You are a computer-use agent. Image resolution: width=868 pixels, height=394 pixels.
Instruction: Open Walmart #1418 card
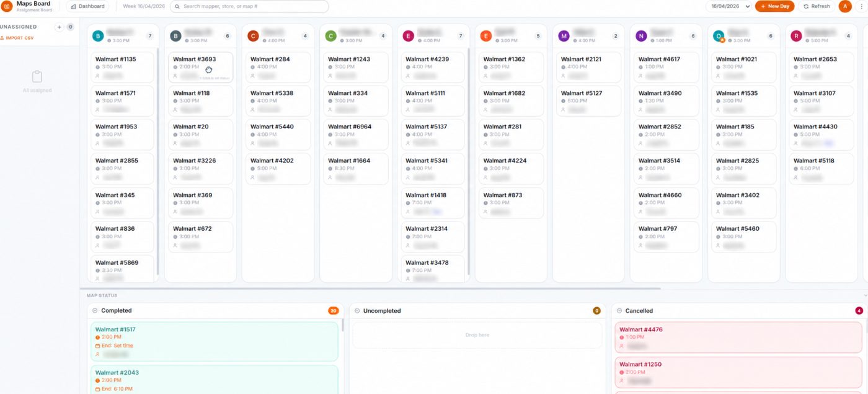pos(433,203)
